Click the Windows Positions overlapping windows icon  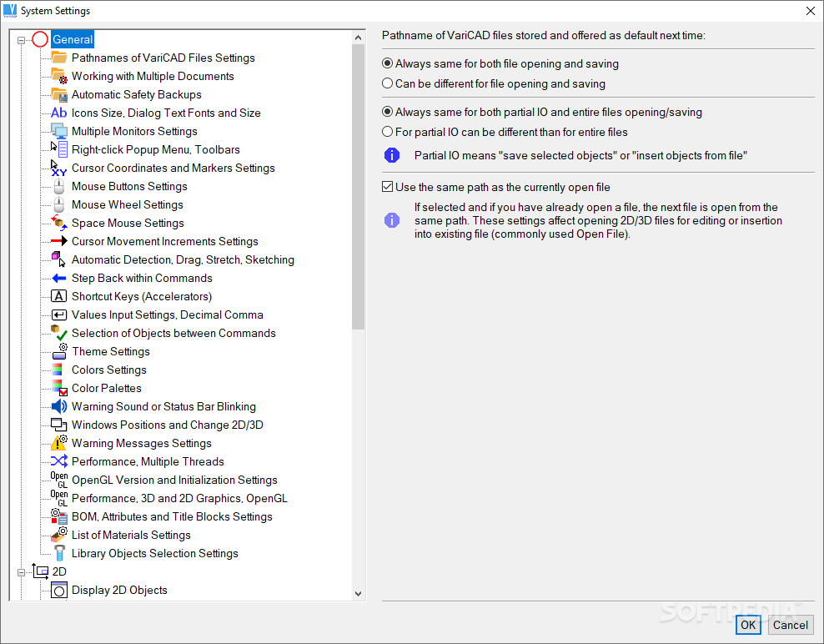[x=59, y=425]
